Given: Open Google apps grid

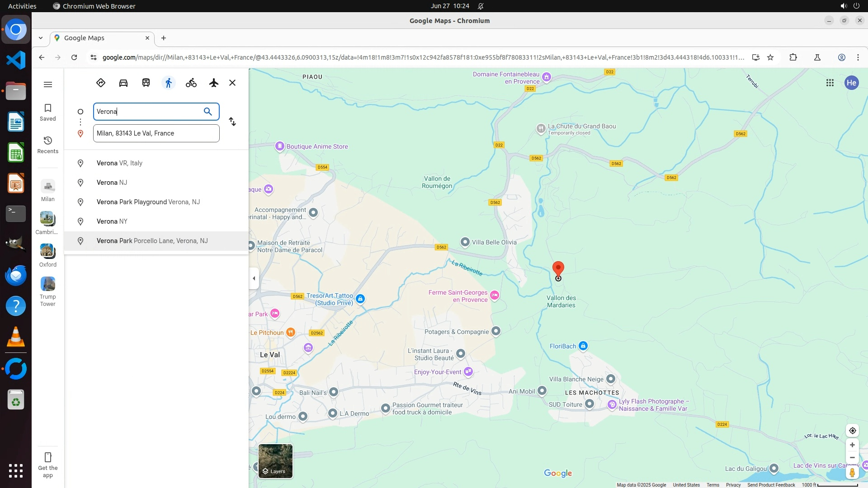Looking at the screenshot, I should point(830,83).
